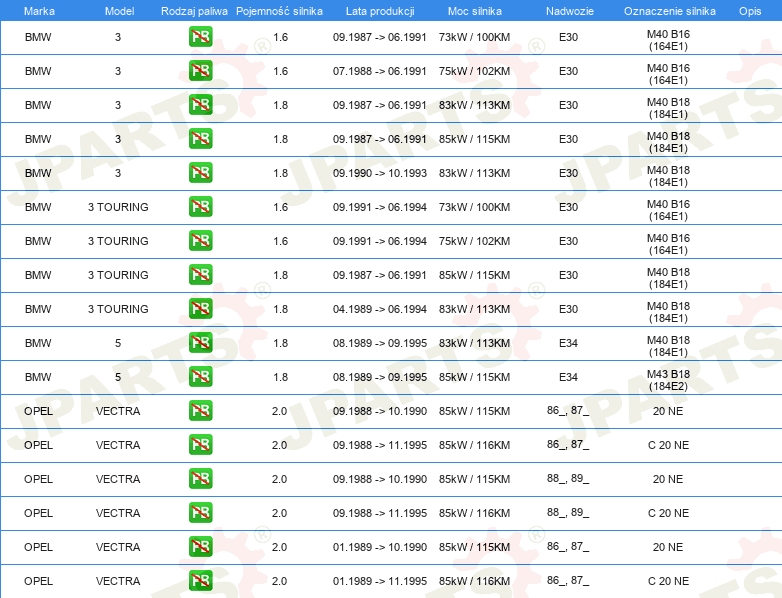Click engine code 20 NE in 01.1989 Vectra row
782x598 pixels.
[x=668, y=547]
